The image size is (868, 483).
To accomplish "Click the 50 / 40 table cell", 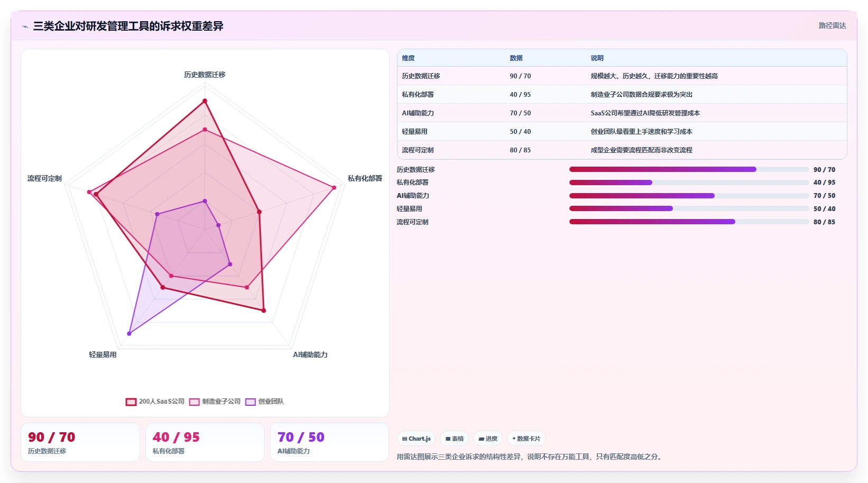I will 520,132.
